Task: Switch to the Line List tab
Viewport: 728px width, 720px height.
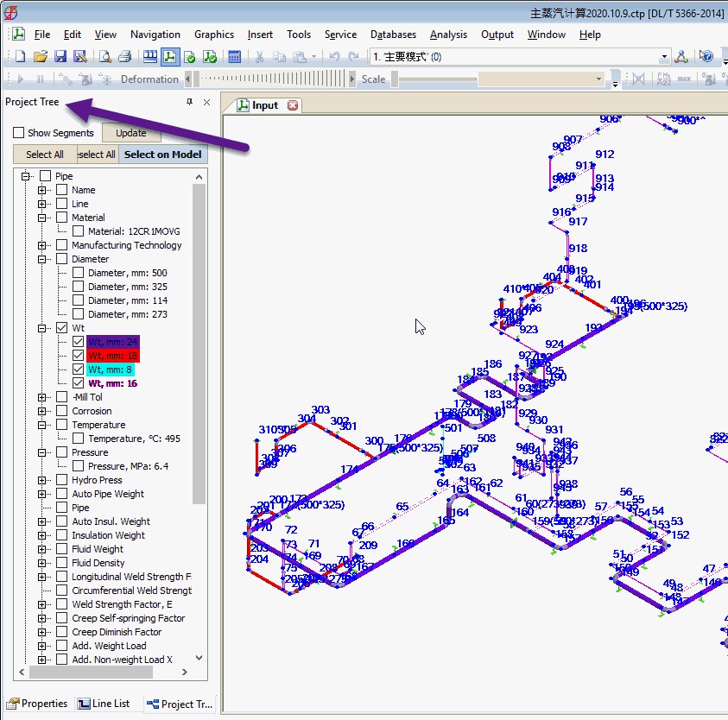Action: [104, 704]
